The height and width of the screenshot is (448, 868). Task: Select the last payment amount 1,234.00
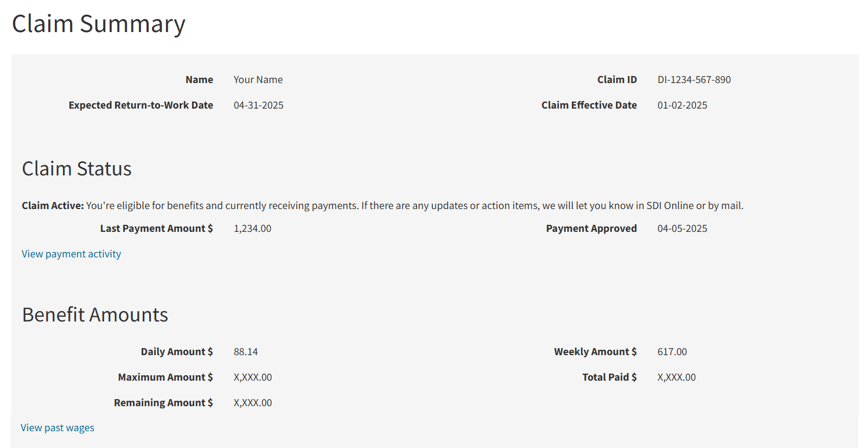252,229
